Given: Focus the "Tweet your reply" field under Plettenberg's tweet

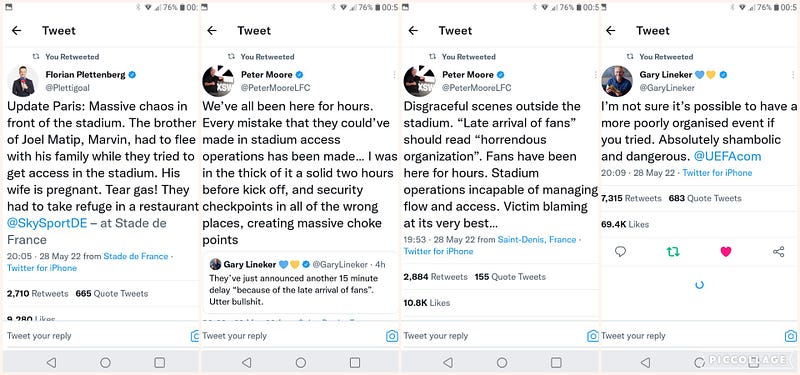Looking at the screenshot, I should [97, 336].
